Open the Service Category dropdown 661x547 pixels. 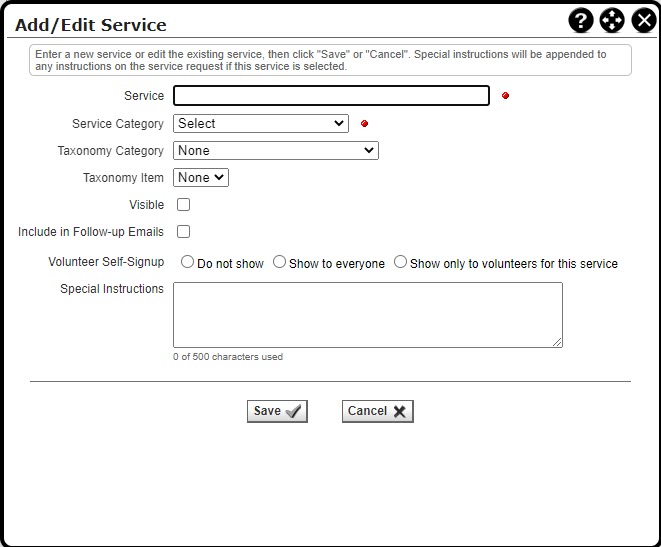(x=261, y=124)
